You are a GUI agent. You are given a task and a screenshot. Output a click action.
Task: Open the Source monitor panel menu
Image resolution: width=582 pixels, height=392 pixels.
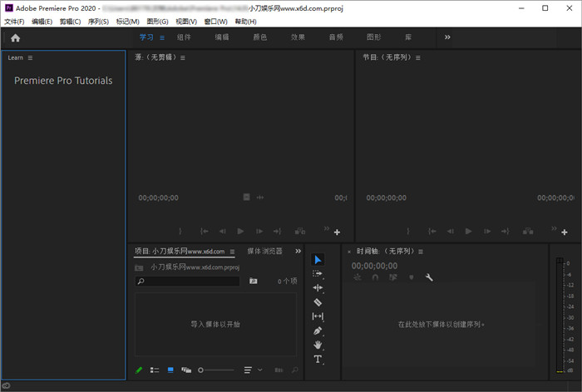click(183, 57)
